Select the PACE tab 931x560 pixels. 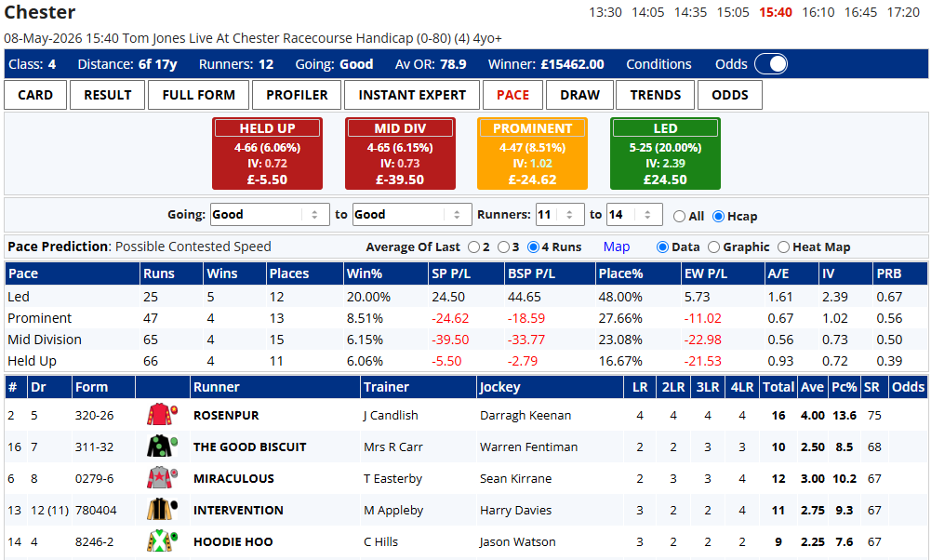[x=513, y=95]
